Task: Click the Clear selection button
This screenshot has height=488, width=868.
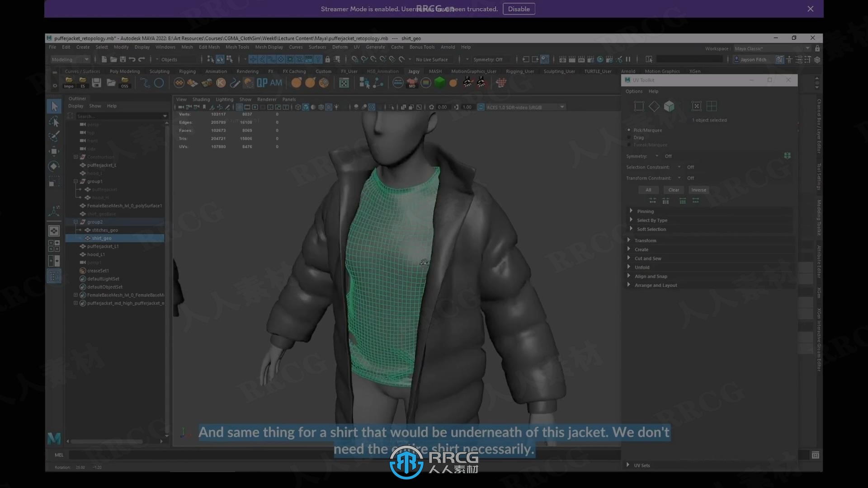Action: (673, 189)
